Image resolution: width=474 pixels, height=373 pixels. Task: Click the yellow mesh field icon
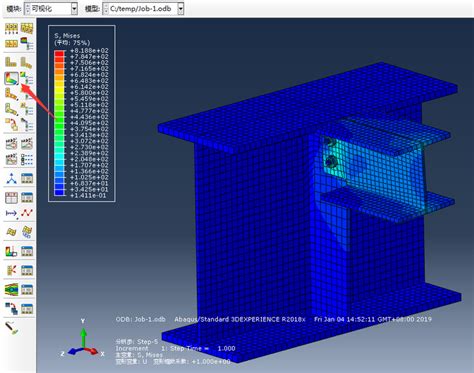coord(11,232)
